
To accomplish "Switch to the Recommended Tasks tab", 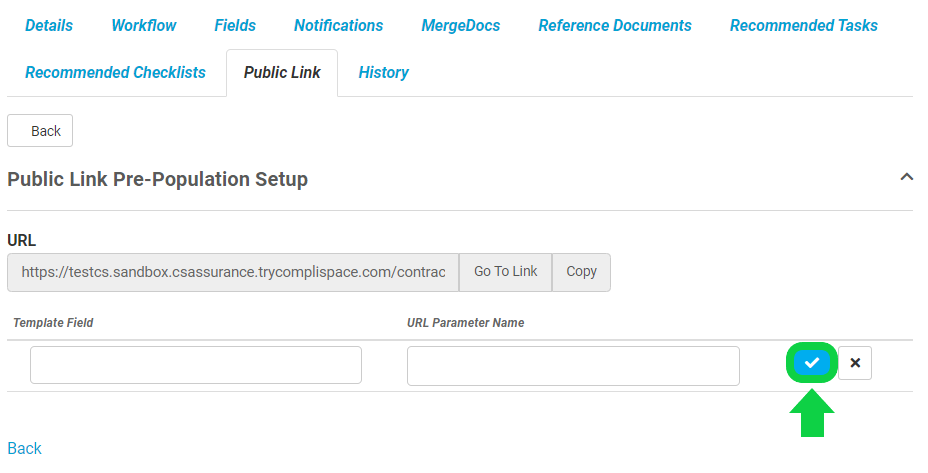I will 804,25.
